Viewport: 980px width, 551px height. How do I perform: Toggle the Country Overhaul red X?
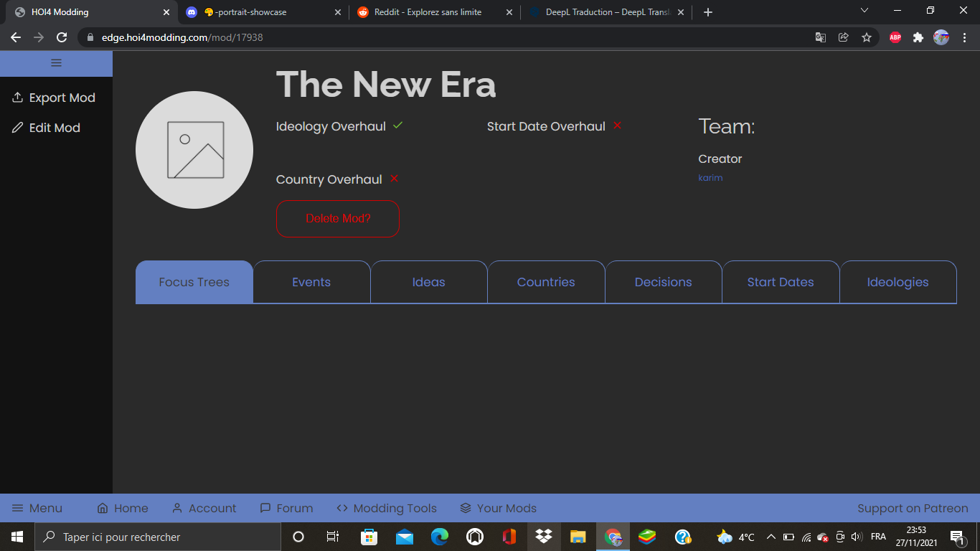(394, 179)
